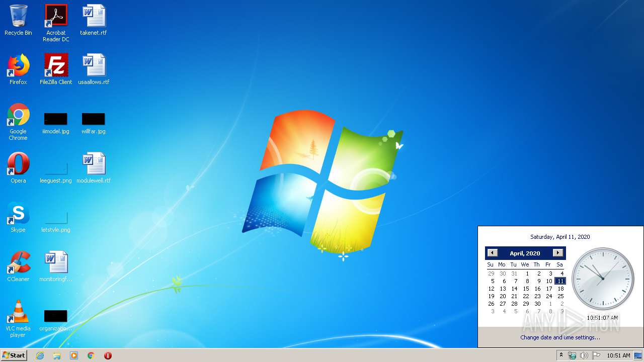
Task: Open Windows Explorer from the taskbar
Action: [x=57, y=355]
